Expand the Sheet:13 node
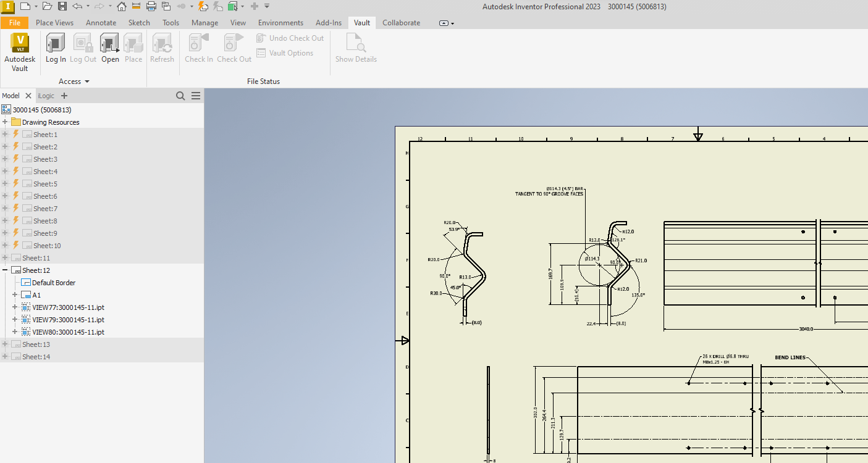 [x=5, y=344]
